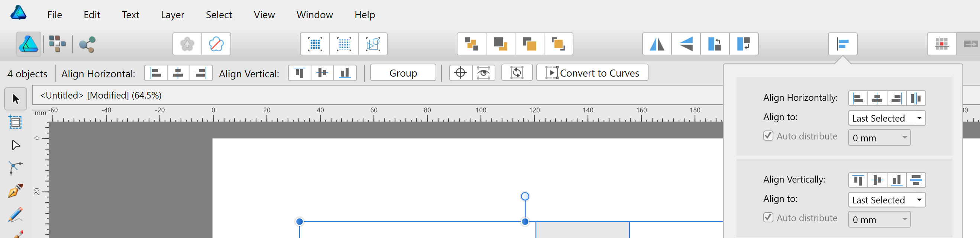This screenshot has height=238, width=980.
Task: Select the Artboard tool
Action: coord(16,122)
